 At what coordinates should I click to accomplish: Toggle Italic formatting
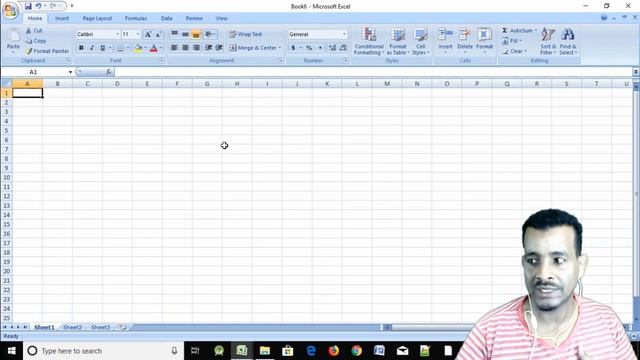click(92, 48)
